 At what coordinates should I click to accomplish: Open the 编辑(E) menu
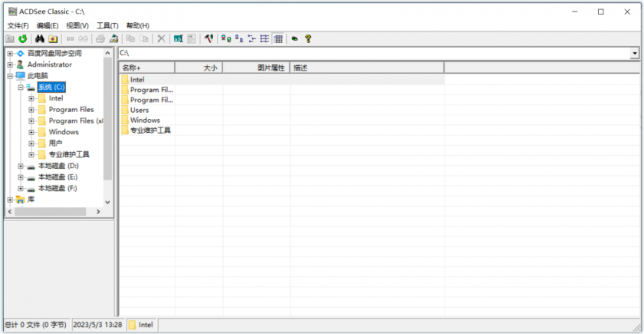coord(48,25)
